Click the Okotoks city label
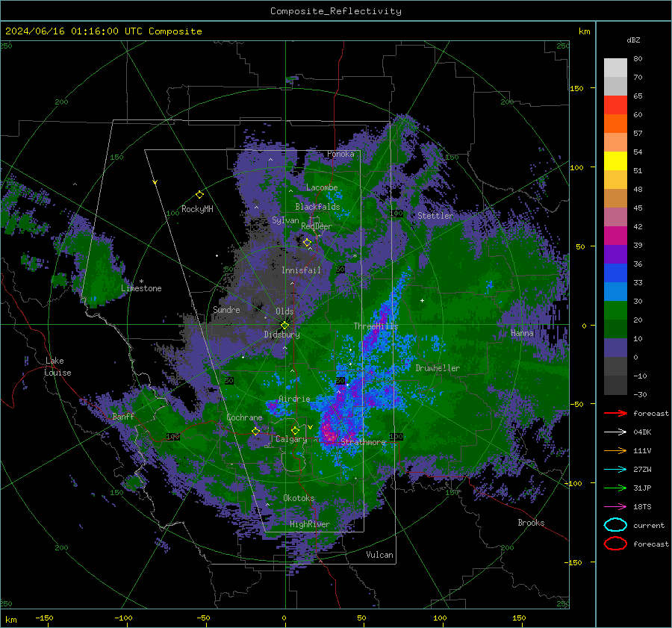 [299, 498]
